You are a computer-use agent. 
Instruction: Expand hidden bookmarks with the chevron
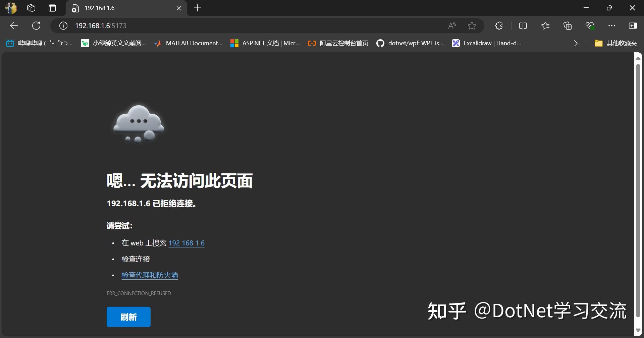[x=576, y=43]
